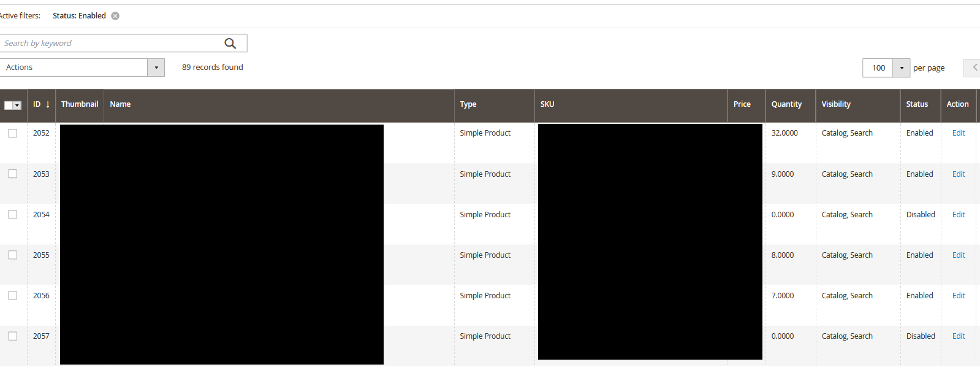Viewport: 980px width, 367px height.
Task: Sort by the Quantity column header
Action: click(x=786, y=104)
